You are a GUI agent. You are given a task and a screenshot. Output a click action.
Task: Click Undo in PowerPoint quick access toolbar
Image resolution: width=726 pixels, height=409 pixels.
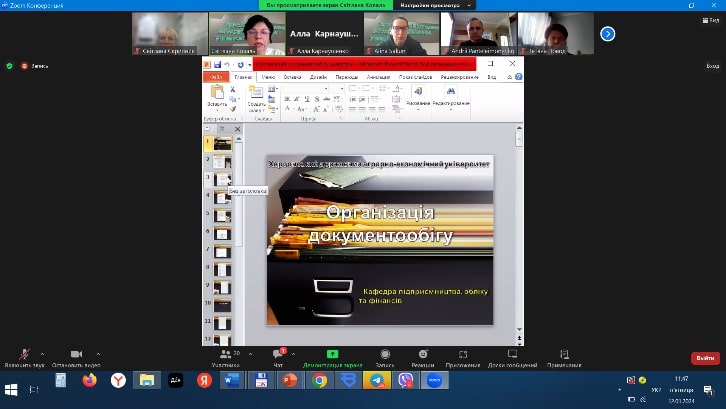(227, 64)
